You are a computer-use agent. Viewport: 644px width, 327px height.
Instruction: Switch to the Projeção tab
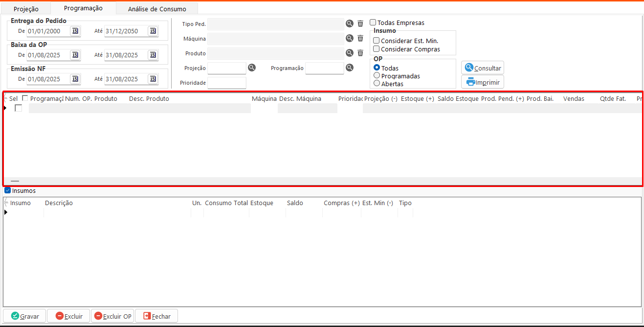[x=26, y=9]
